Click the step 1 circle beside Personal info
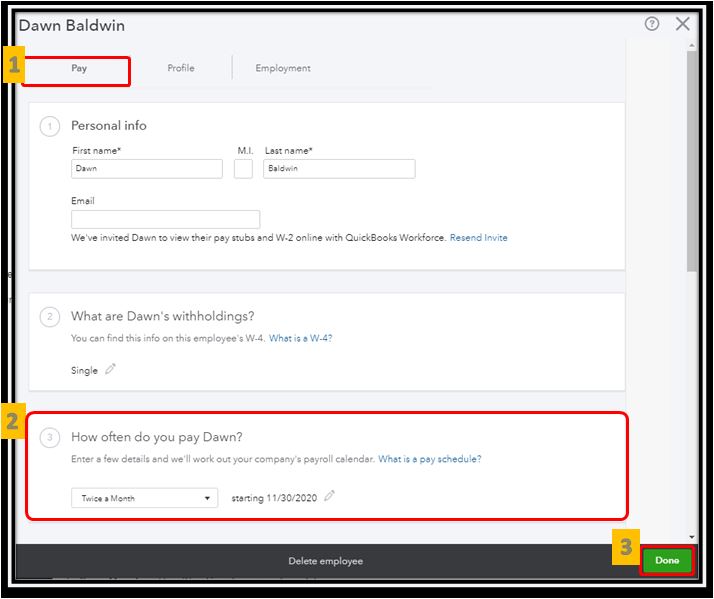Viewport: 714px width, 599px height. pos(50,126)
